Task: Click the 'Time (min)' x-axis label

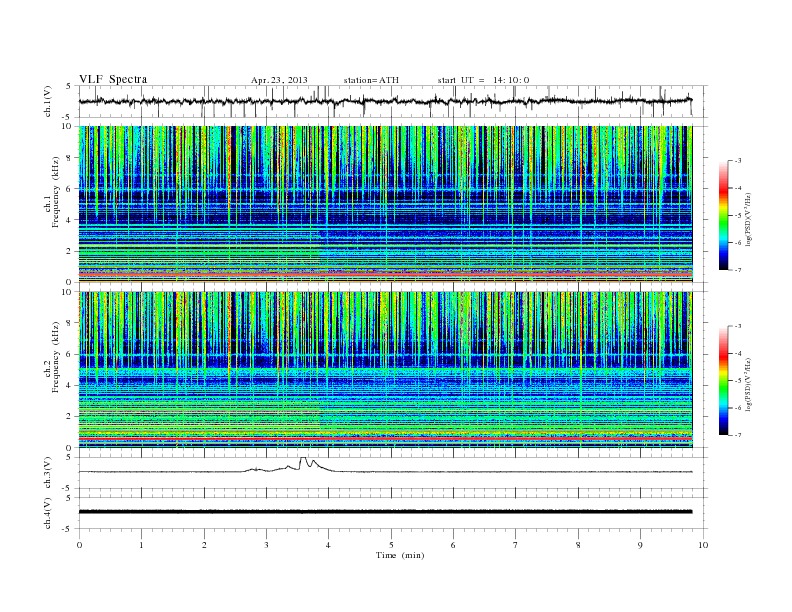Action: point(400,555)
